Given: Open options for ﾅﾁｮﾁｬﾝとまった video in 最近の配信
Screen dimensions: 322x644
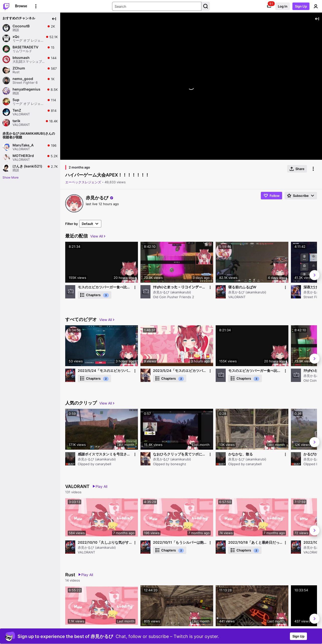Looking at the screenshot, I should pos(210,287).
